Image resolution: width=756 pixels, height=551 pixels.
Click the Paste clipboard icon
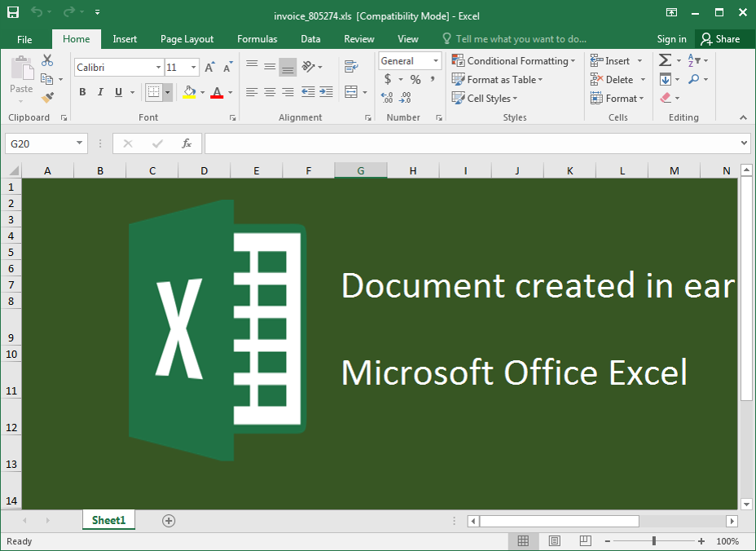point(22,68)
